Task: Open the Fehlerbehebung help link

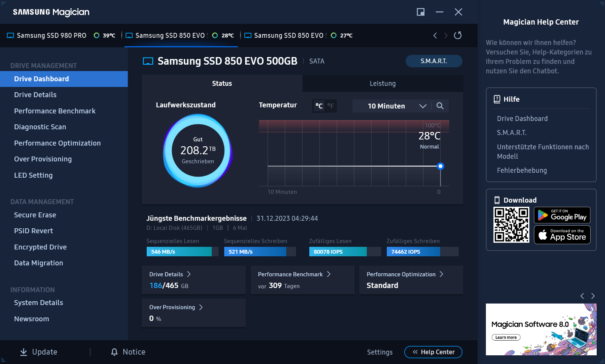Action: point(522,170)
